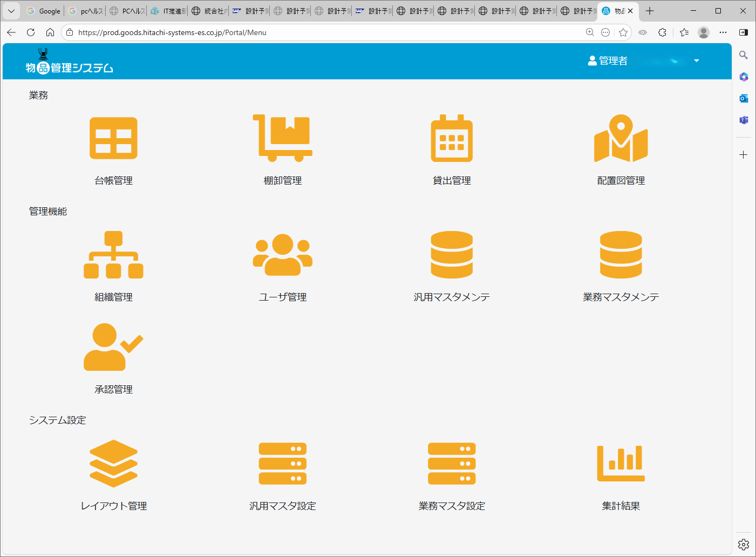
Task: Open the Edge settings menu (three dots)
Action: [x=723, y=32]
